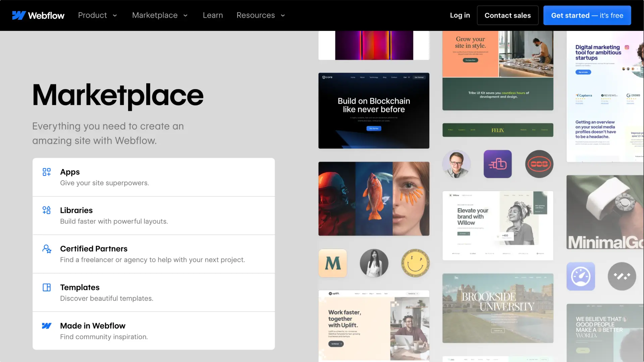Expand the Resources dropdown menu

tap(261, 15)
